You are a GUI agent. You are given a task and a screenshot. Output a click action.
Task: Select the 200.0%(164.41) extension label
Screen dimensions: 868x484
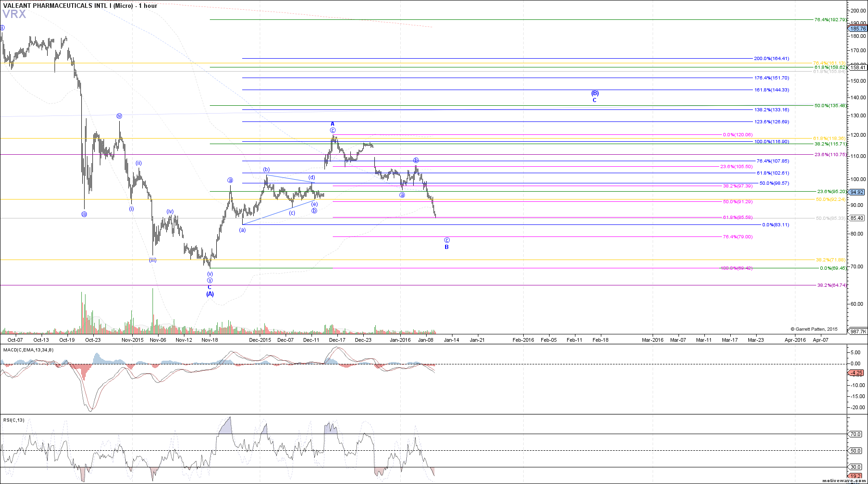pos(771,59)
